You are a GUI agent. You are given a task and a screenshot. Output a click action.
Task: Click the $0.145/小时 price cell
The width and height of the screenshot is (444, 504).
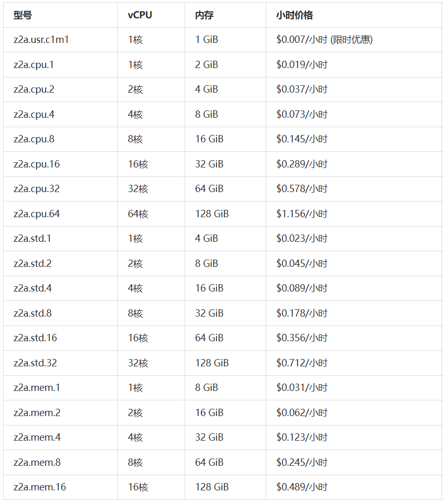click(x=302, y=139)
